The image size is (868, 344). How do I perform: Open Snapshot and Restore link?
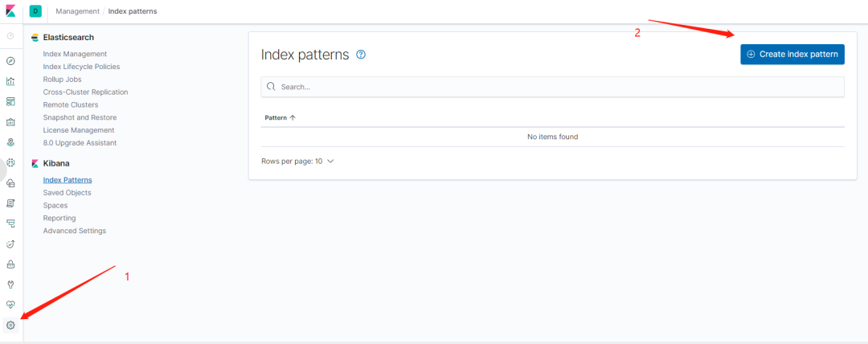click(x=80, y=117)
